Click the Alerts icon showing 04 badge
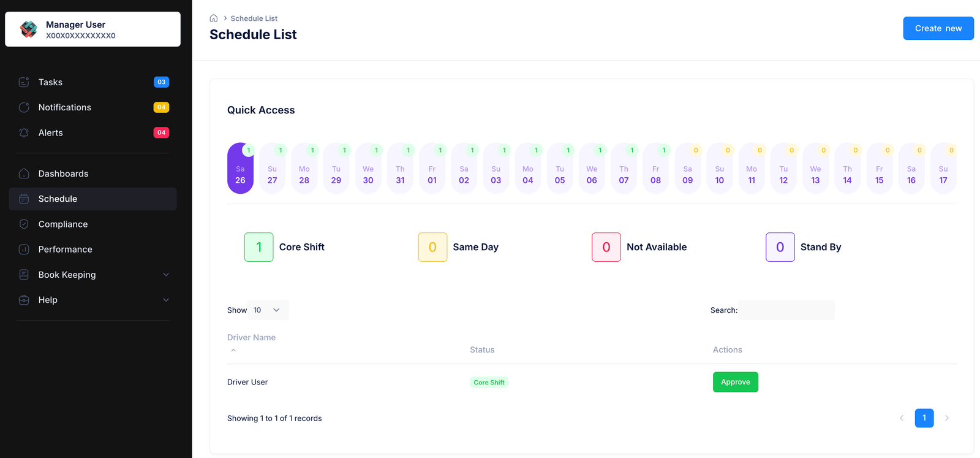This screenshot has width=980, height=458. 23,132
